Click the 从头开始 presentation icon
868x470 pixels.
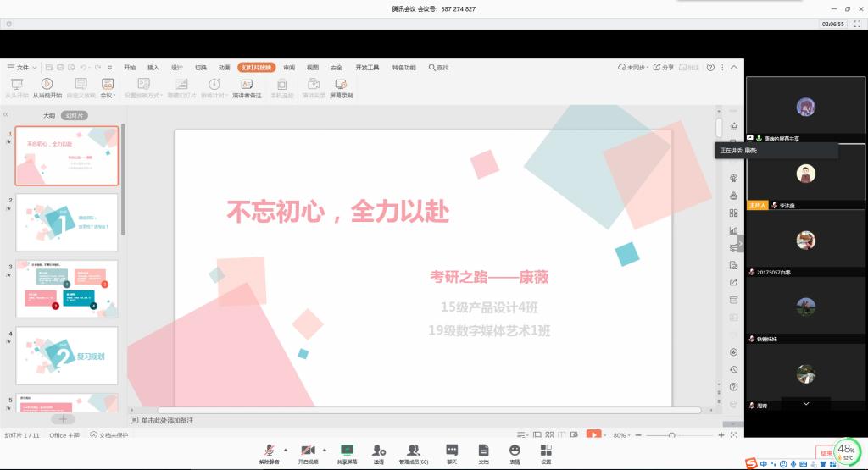(x=17, y=84)
